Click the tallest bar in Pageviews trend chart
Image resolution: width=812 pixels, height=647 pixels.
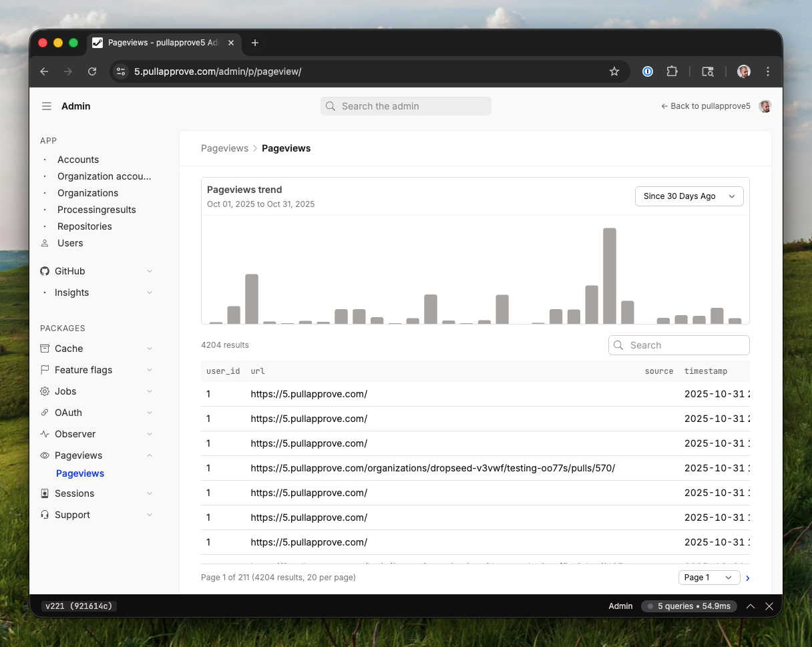click(609, 276)
